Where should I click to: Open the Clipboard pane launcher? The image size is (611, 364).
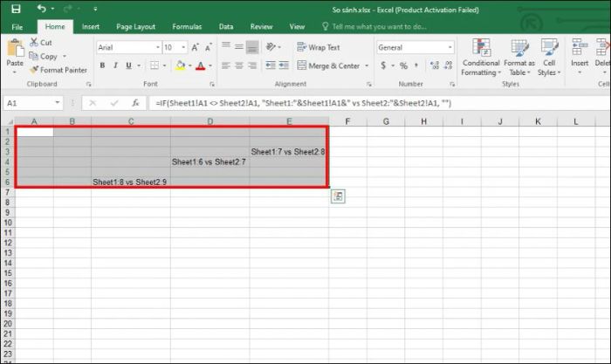tap(88, 84)
